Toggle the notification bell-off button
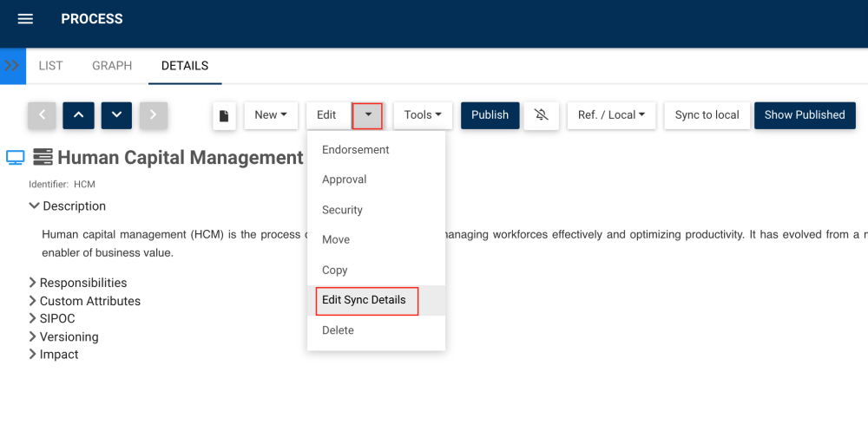The height and width of the screenshot is (444, 868). click(542, 115)
